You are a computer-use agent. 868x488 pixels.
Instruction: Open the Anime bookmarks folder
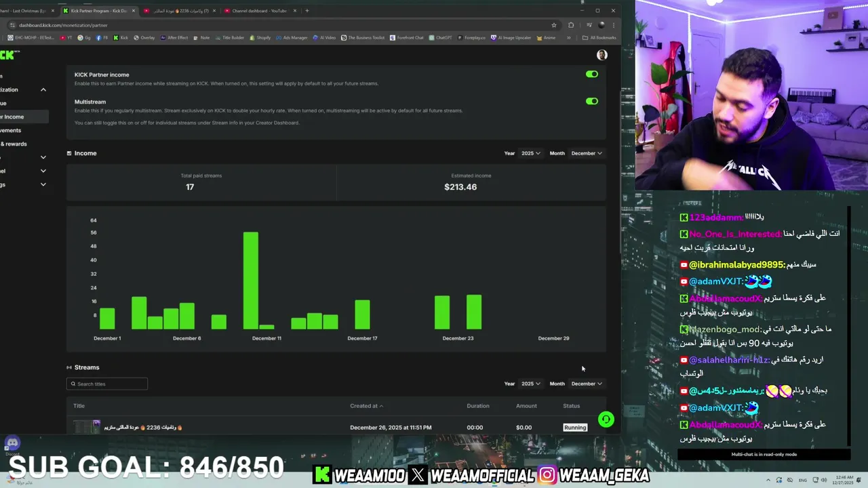(547, 38)
